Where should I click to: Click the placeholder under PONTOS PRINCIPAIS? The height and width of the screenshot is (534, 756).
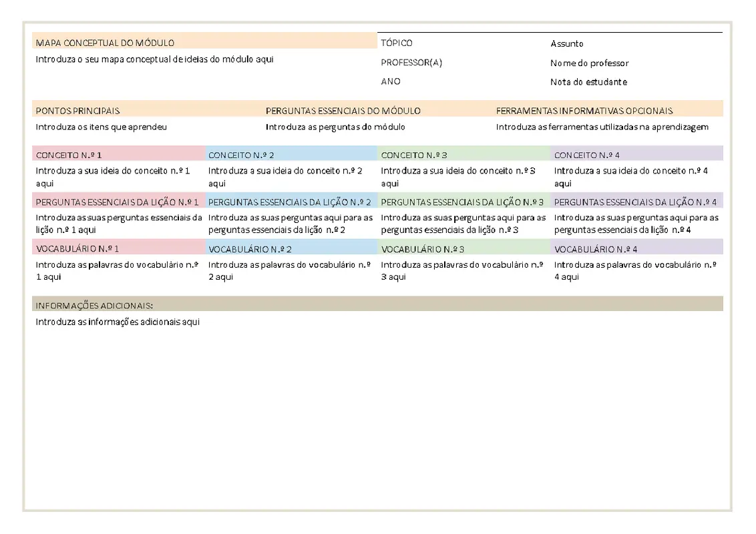coord(93,125)
